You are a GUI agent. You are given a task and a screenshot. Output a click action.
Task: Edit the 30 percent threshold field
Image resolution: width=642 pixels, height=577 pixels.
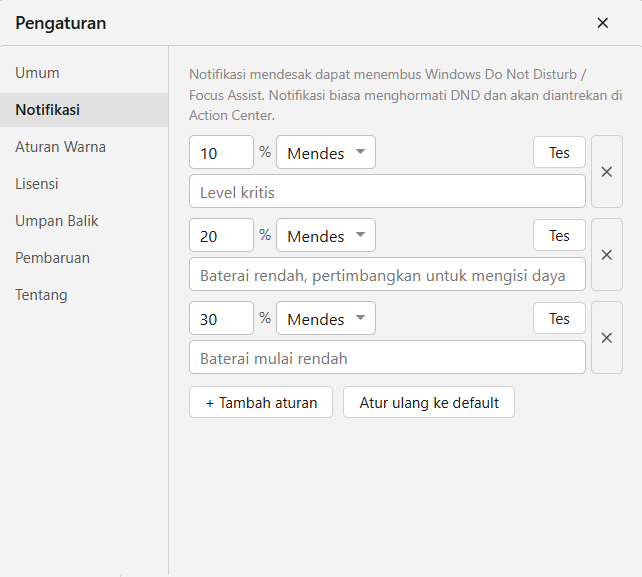click(x=222, y=318)
